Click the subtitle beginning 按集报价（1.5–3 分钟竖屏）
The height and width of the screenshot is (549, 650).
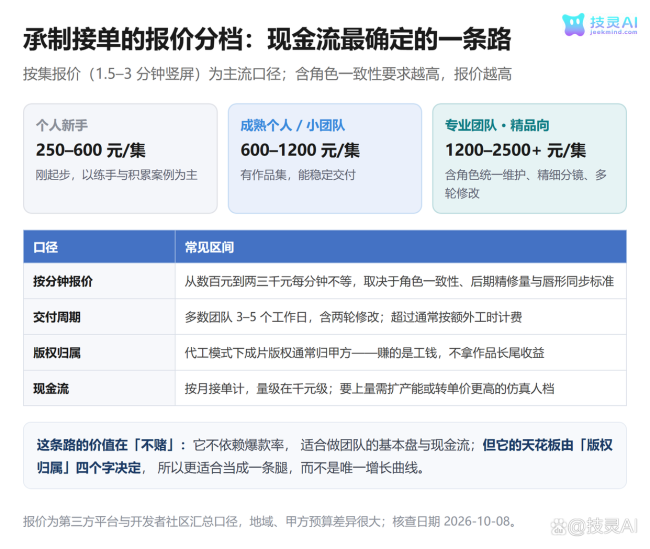tap(267, 74)
